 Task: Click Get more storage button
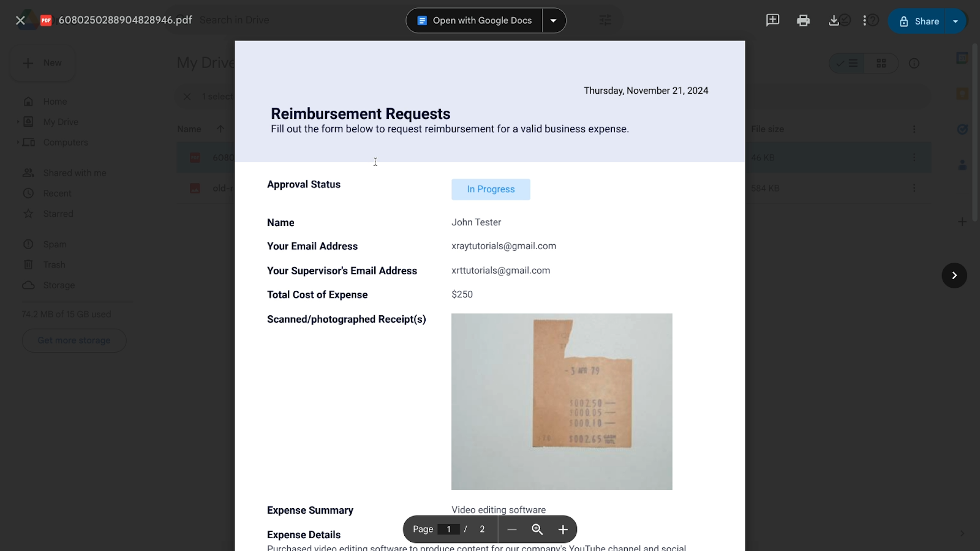coord(74,340)
